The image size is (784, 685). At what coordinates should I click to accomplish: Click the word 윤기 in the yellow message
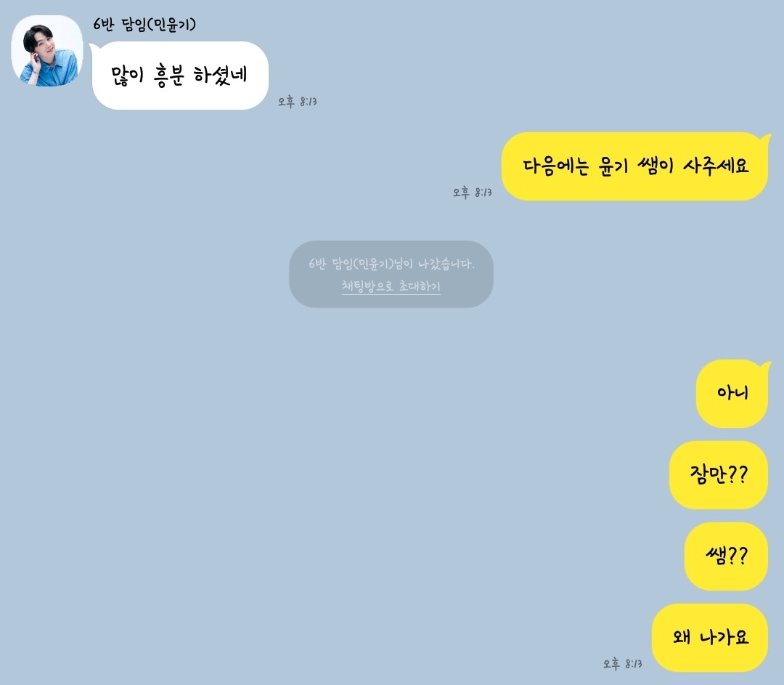(x=613, y=166)
